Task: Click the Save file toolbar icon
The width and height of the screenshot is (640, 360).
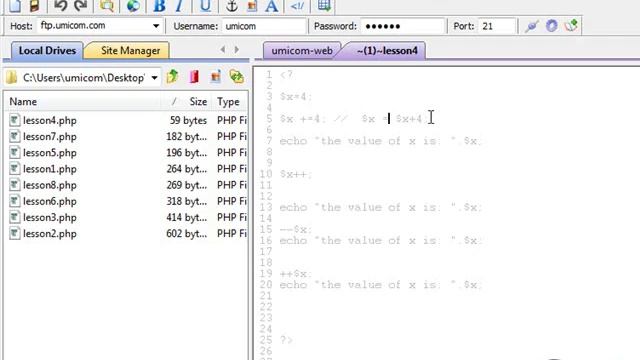Action: [x=34, y=5]
